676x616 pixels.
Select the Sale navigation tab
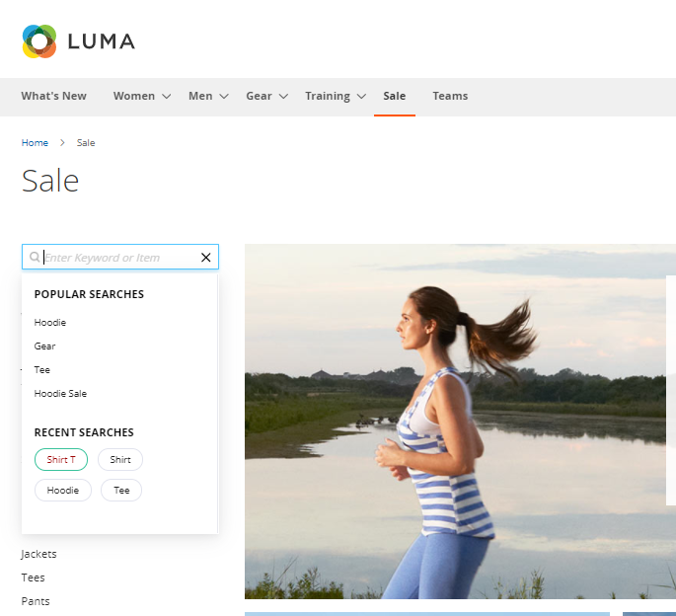[x=395, y=96]
